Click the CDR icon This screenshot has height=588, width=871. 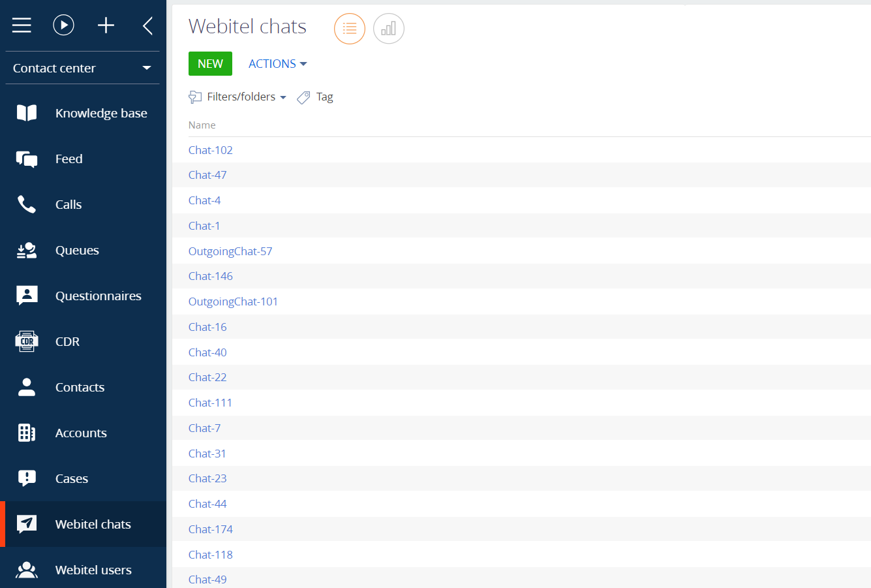[27, 341]
